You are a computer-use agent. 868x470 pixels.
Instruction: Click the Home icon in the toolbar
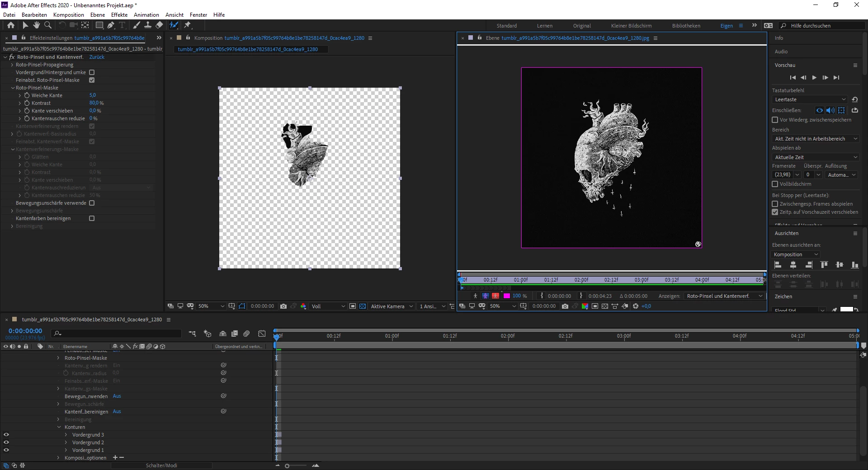pyautogui.click(x=11, y=25)
